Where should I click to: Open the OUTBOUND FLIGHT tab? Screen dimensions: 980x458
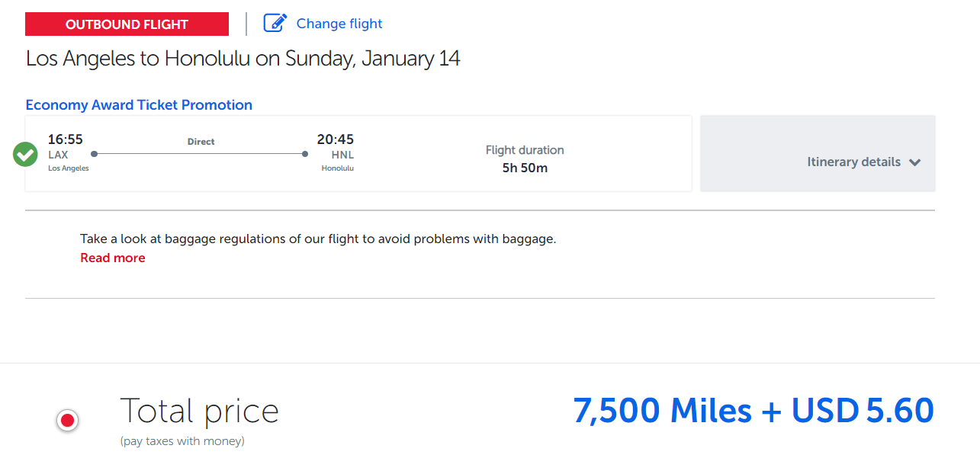[127, 24]
